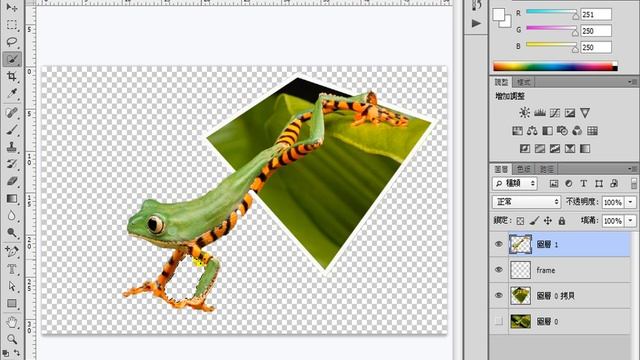The image size is (640, 360).
Task: Select the Rectangular Marquee tool
Action: coord(12,24)
